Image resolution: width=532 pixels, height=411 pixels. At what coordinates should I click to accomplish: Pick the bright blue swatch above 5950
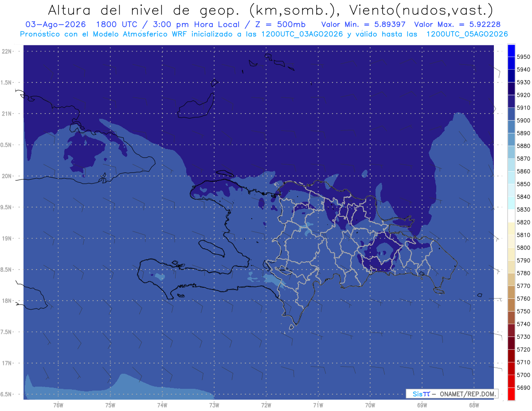(x=511, y=51)
